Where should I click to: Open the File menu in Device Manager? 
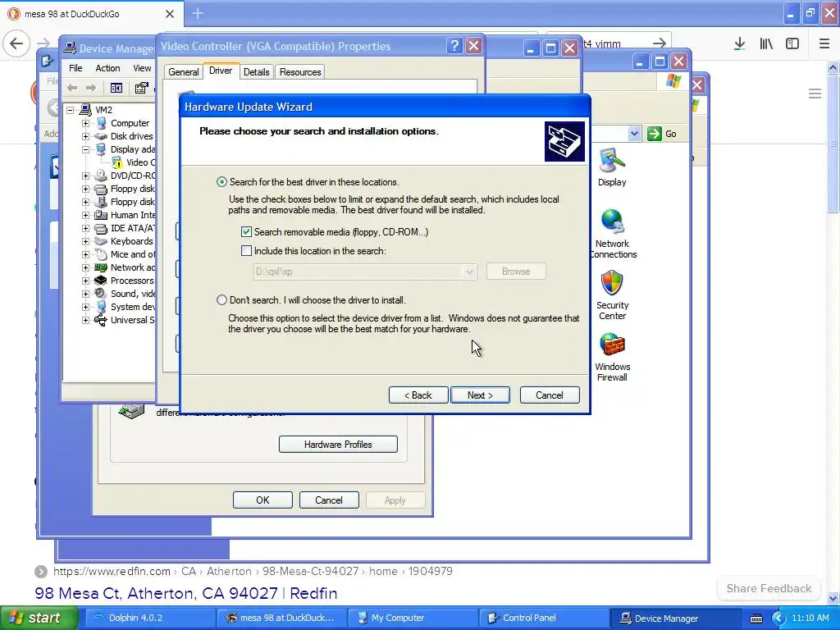75,68
